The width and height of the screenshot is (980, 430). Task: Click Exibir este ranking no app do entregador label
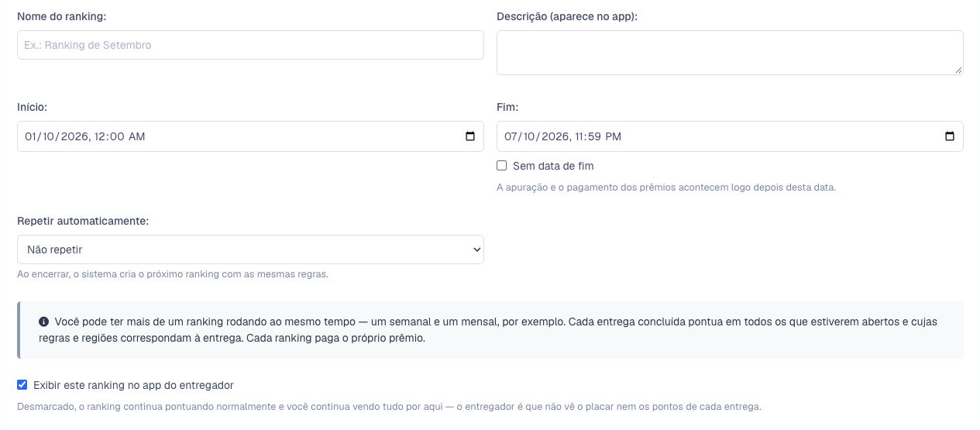[x=133, y=385]
